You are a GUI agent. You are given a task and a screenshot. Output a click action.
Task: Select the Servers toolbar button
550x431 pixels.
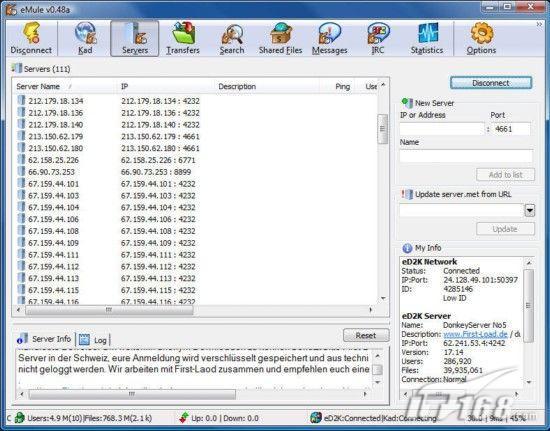click(x=135, y=38)
